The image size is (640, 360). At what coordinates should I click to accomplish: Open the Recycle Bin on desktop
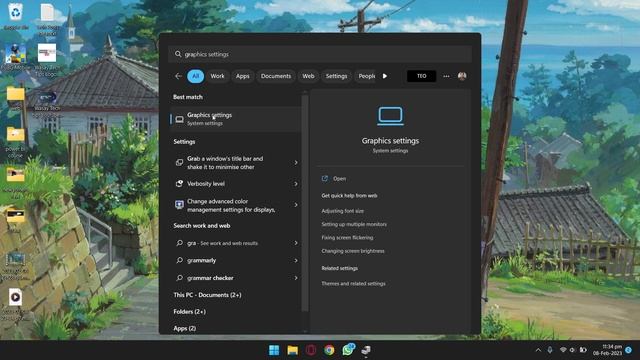(15, 16)
